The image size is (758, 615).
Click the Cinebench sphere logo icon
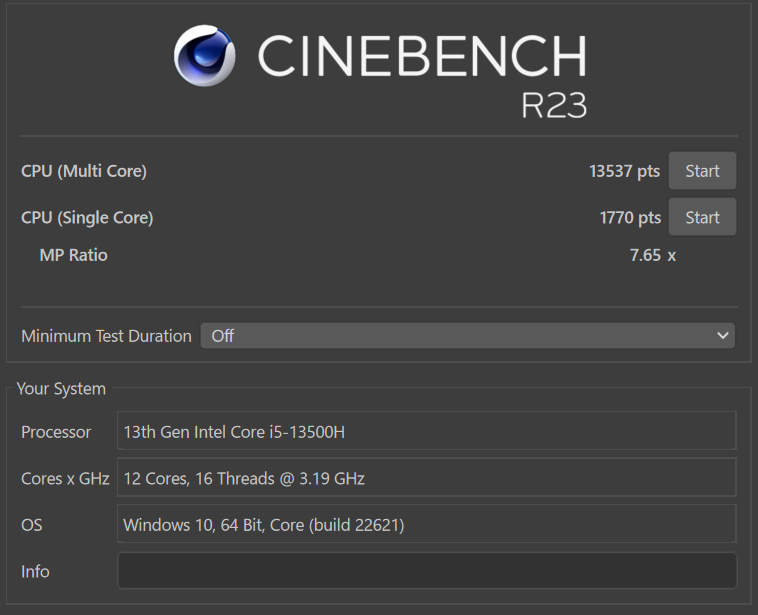pyautogui.click(x=204, y=56)
